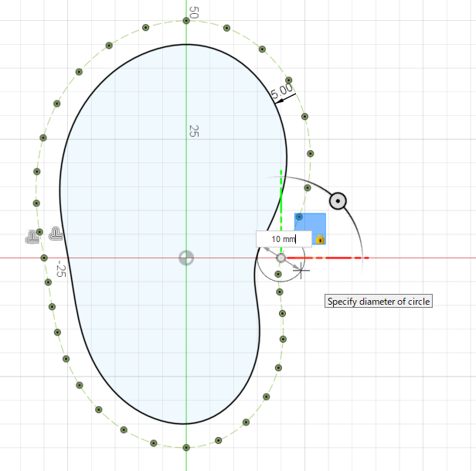
Task: Click the "50" ruler label at top
Action: coord(194,12)
